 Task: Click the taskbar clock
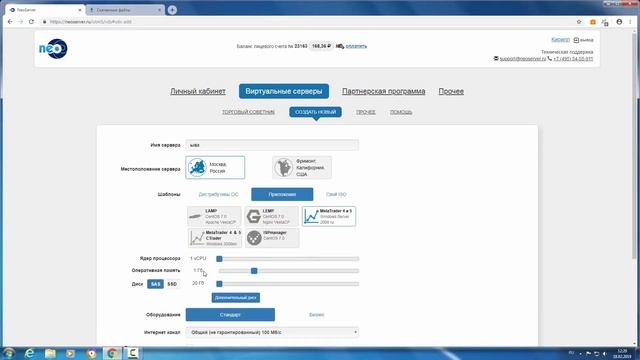click(622, 353)
